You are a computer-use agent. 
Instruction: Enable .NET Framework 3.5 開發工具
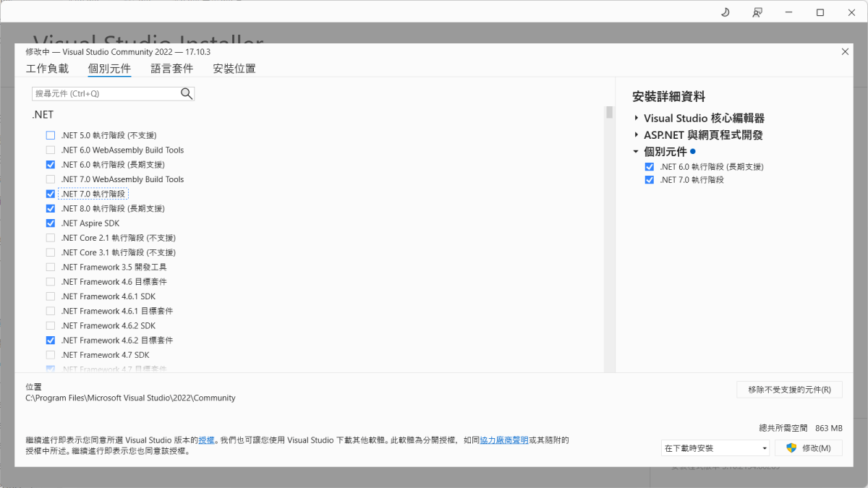tap(51, 267)
